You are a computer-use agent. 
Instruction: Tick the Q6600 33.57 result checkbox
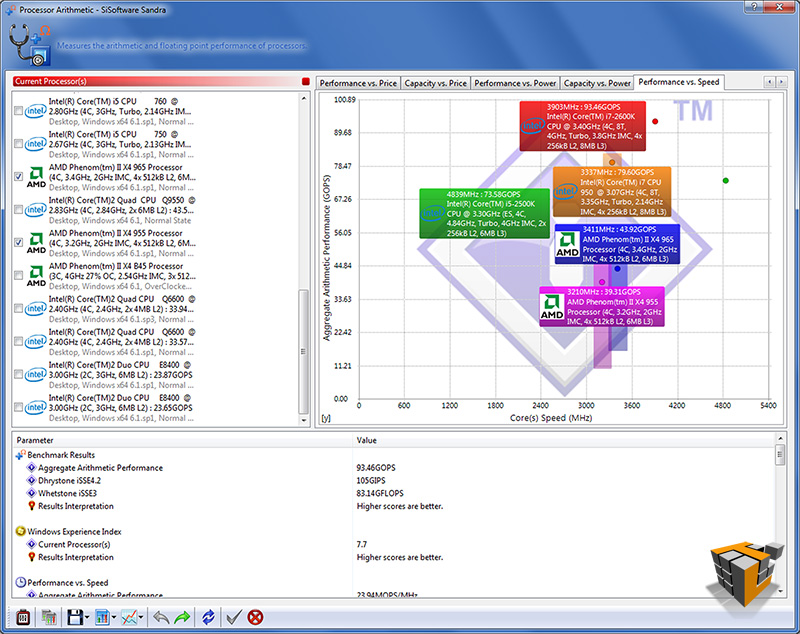pyautogui.click(x=18, y=341)
